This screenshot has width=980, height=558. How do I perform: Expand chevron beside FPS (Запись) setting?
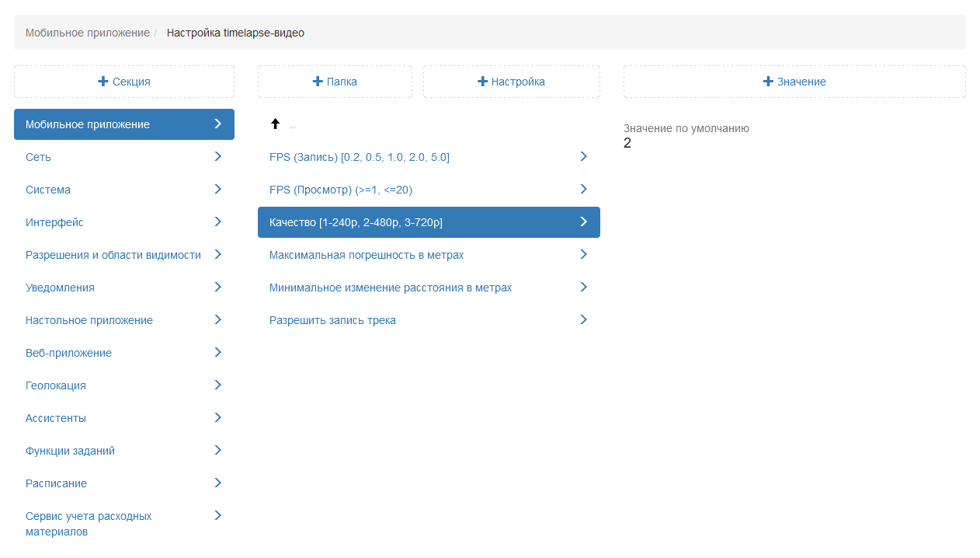point(583,157)
